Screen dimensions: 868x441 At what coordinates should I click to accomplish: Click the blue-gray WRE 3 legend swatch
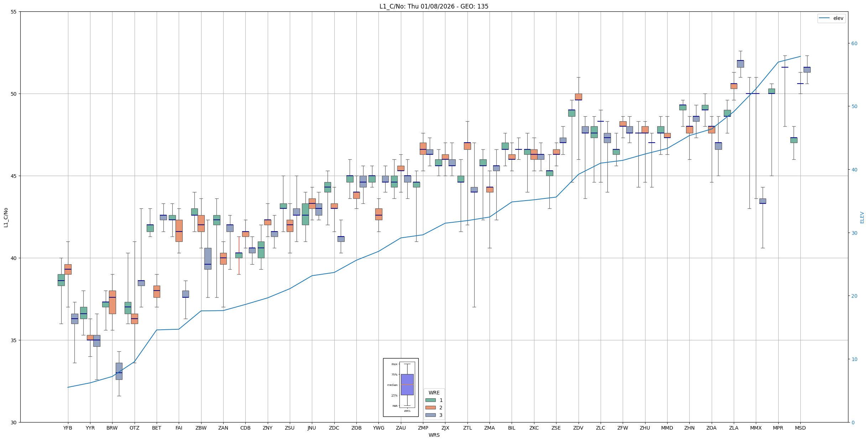(x=430, y=415)
